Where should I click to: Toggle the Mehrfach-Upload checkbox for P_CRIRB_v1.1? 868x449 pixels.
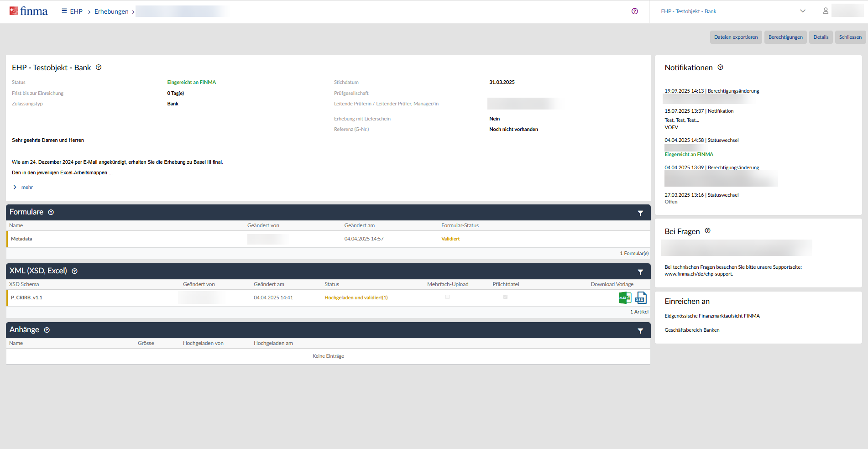(447, 297)
